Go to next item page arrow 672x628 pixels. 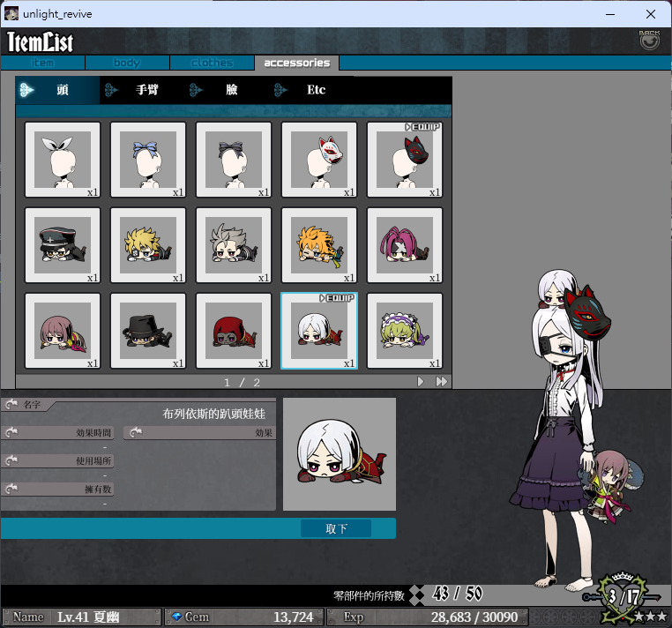[x=421, y=382]
